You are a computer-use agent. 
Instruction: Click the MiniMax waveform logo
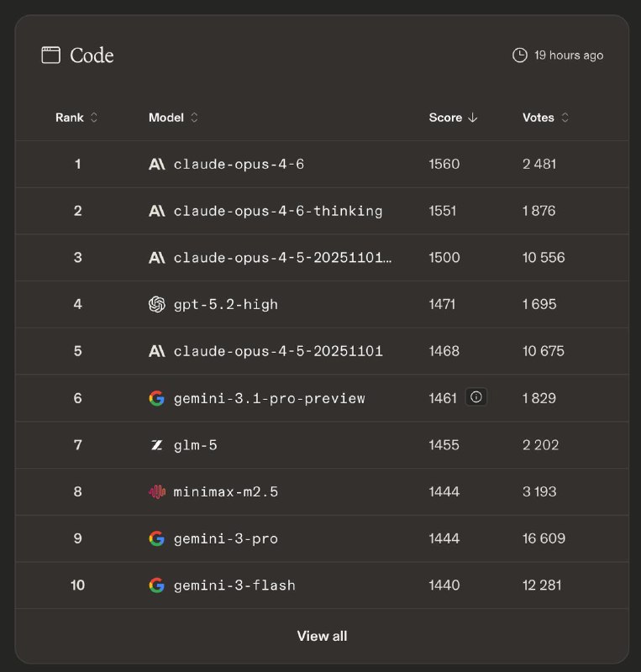click(x=156, y=492)
